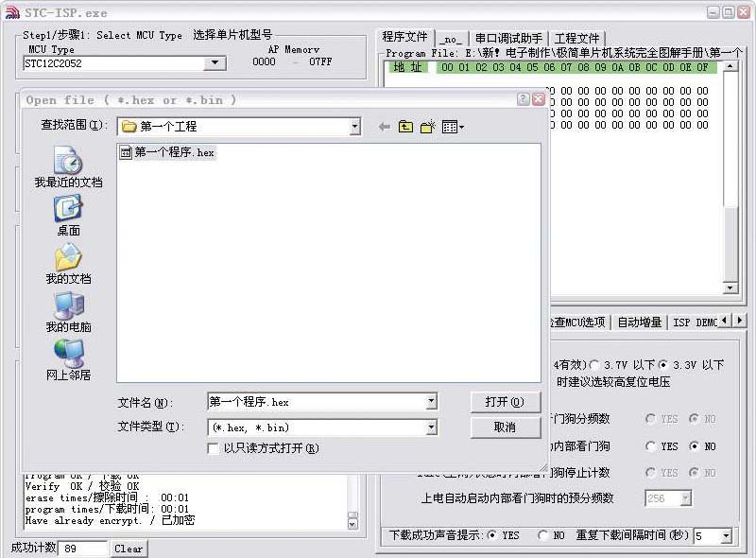Open 我的文档 in the places bar
Screen dimensions: 756x558
[68, 264]
